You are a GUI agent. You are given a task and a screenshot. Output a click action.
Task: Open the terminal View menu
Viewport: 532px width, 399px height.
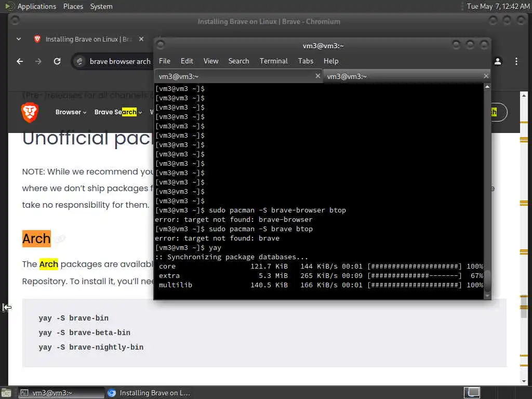[x=211, y=61]
